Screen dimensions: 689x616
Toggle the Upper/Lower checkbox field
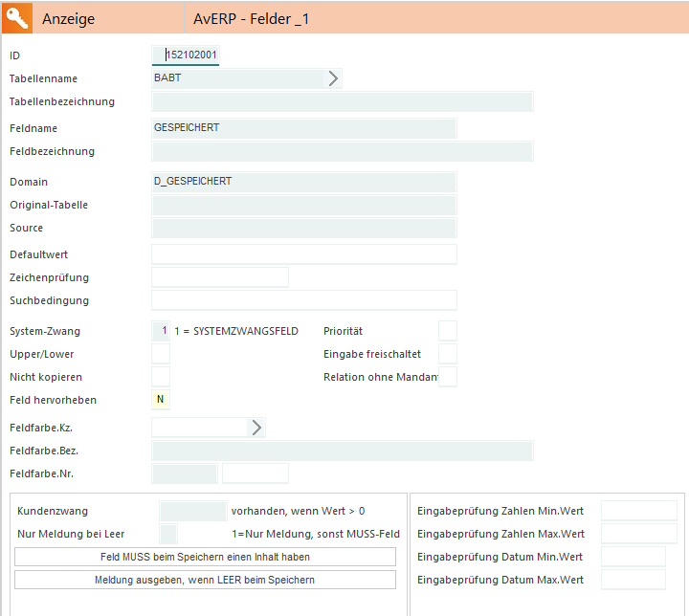[x=161, y=354]
